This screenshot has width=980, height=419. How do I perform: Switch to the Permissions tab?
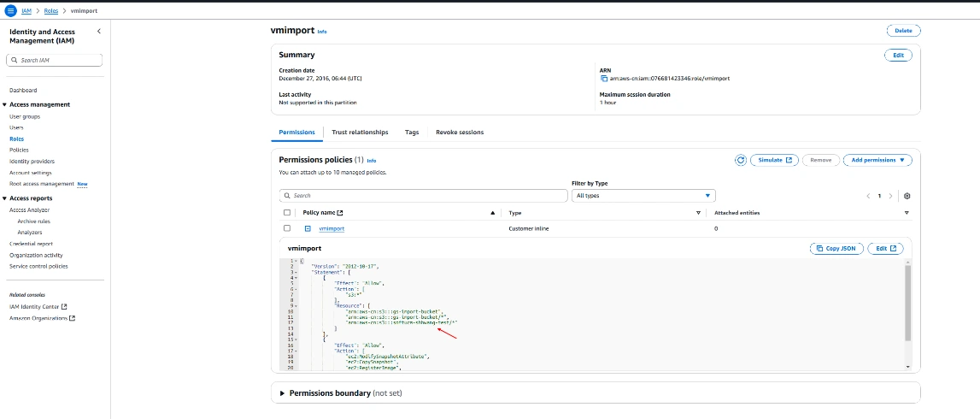[296, 133]
